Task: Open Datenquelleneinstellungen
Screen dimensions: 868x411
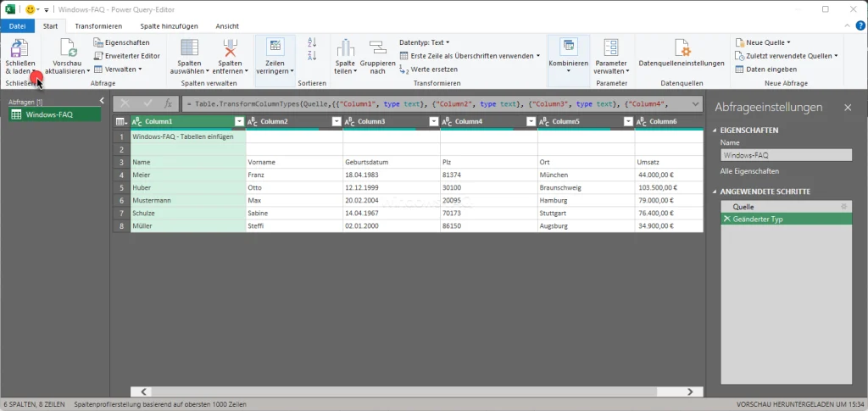Action: click(682, 54)
